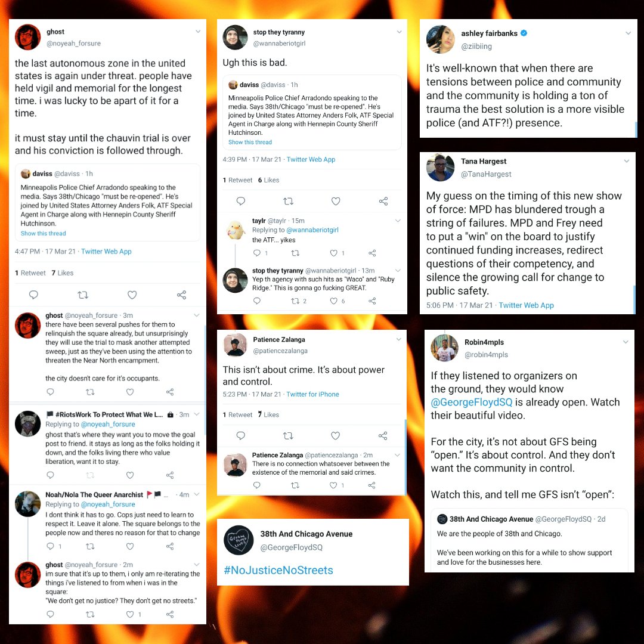Reply to ghost's last 'no justice' tweet

(x=50, y=614)
